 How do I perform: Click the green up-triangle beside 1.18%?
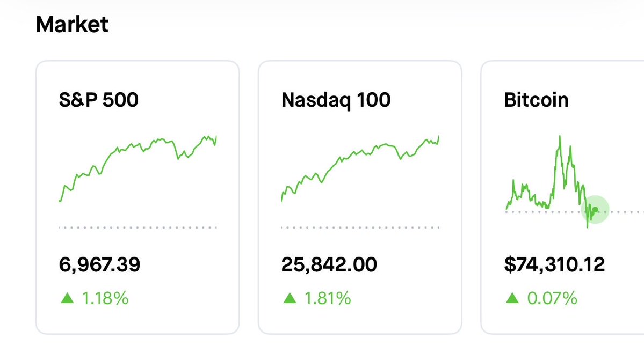[67, 298]
